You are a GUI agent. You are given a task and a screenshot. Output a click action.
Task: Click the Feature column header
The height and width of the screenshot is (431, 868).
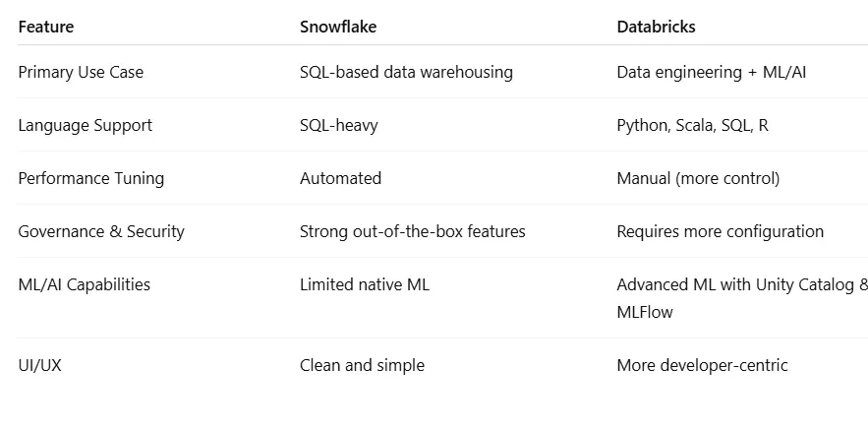46,27
